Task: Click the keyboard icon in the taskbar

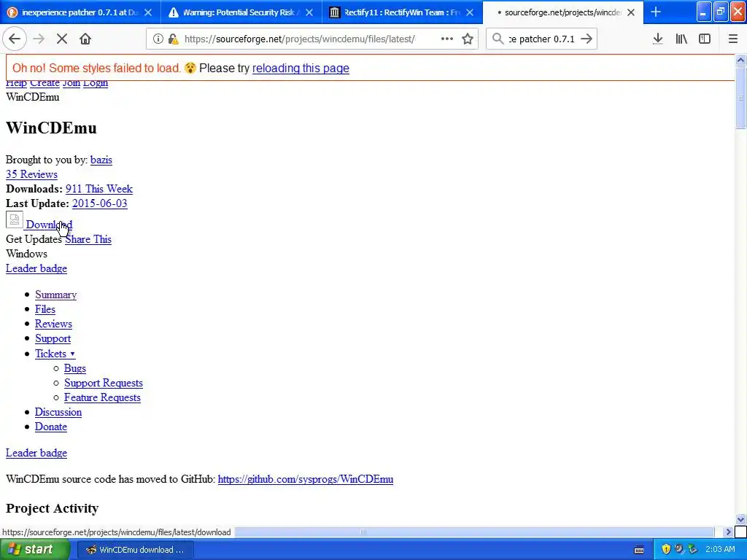Action: (x=639, y=550)
